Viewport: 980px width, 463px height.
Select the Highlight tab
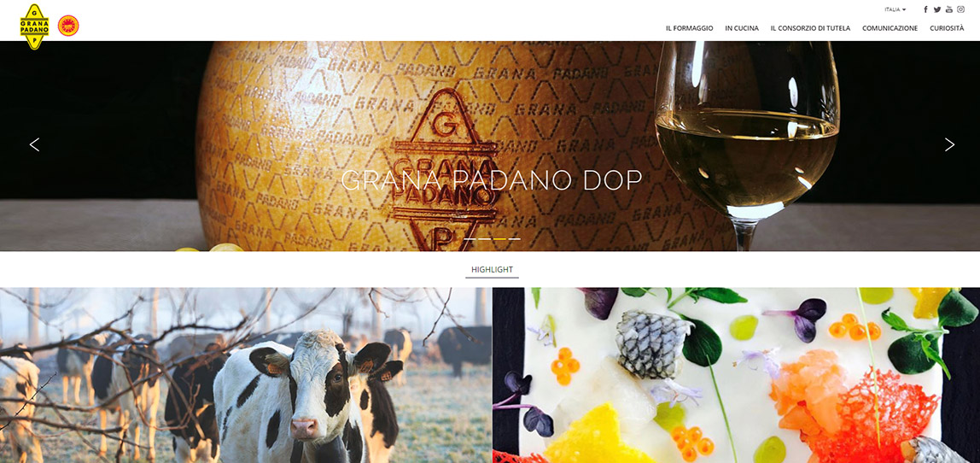(492, 270)
